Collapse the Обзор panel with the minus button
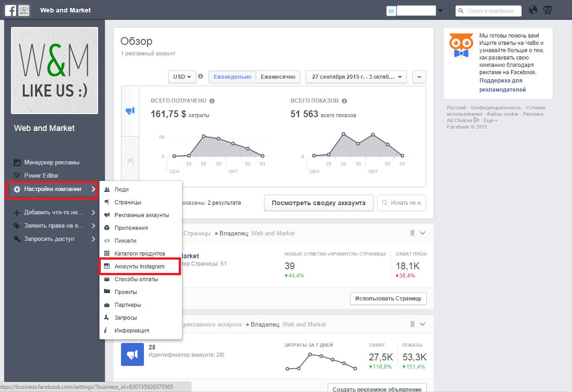The height and width of the screenshot is (392, 572). 419,77
